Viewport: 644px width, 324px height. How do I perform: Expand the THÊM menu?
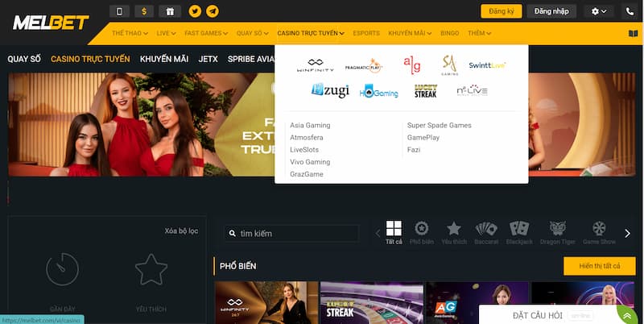click(x=479, y=33)
